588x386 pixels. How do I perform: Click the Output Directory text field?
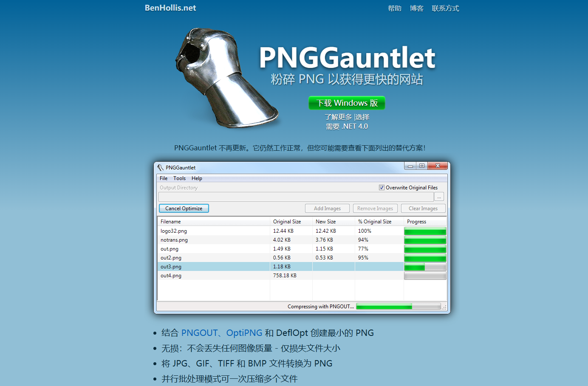point(296,197)
